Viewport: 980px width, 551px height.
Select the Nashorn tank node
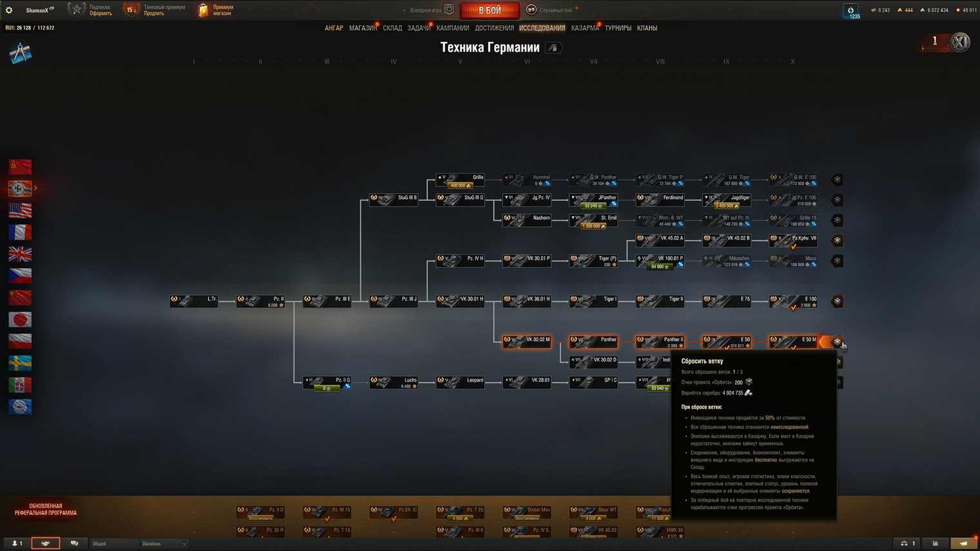527,220
